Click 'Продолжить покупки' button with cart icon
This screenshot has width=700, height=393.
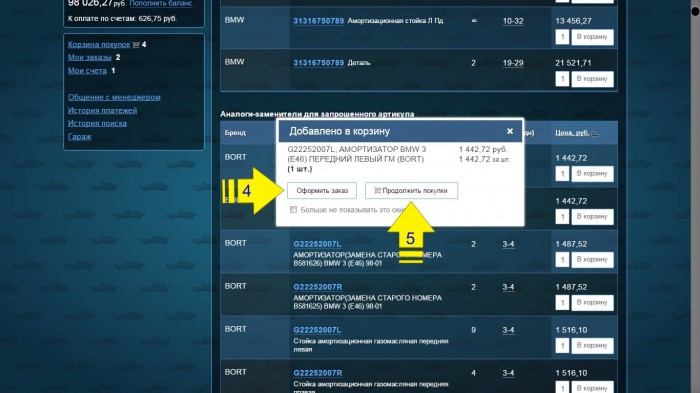411,191
